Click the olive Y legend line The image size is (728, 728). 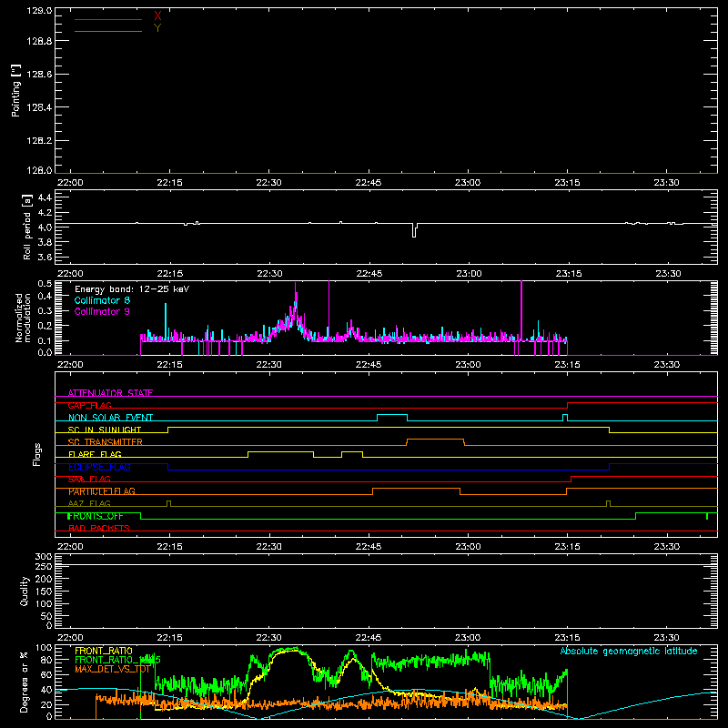tap(108, 31)
